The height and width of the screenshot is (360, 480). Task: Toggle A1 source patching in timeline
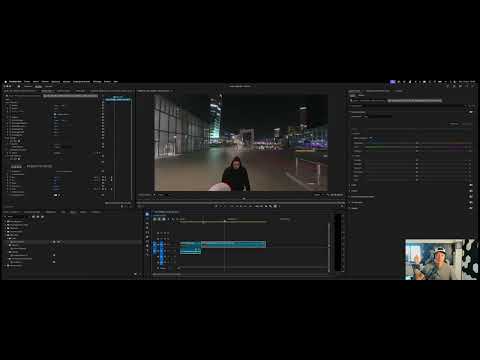(155, 251)
